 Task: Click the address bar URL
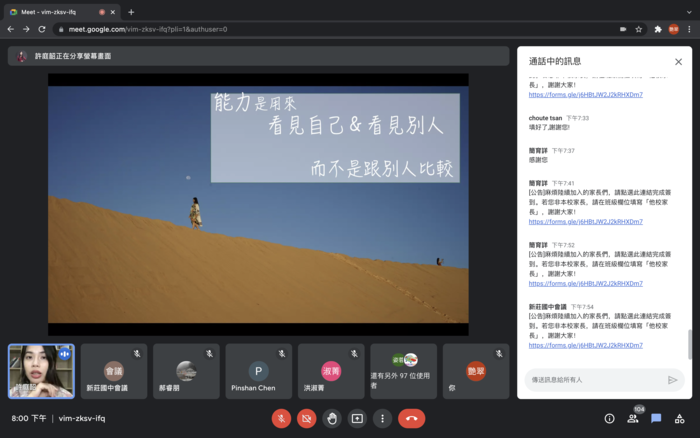click(x=148, y=29)
